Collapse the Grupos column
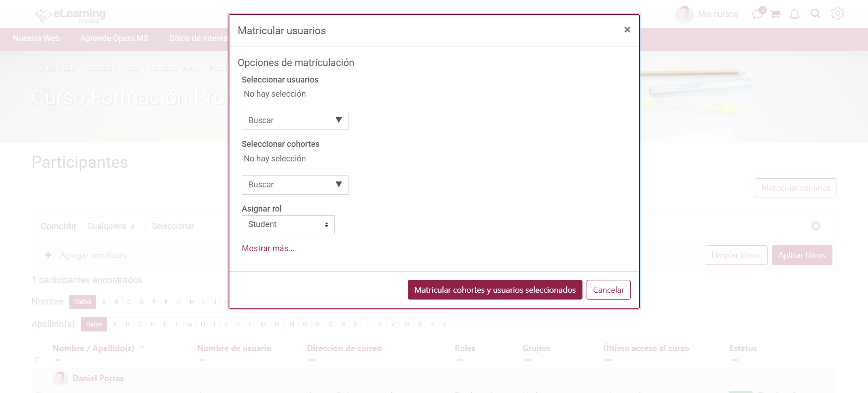This screenshot has height=393, width=868. point(527,360)
